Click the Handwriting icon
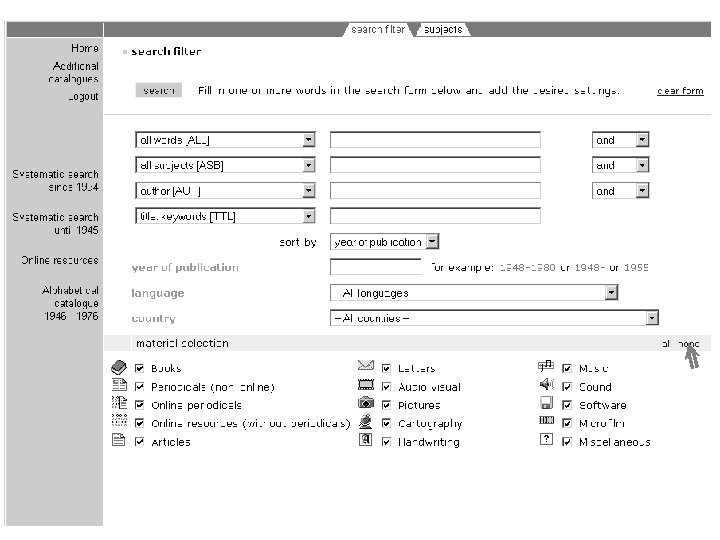The image size is (720, 540). pos(365,439)
